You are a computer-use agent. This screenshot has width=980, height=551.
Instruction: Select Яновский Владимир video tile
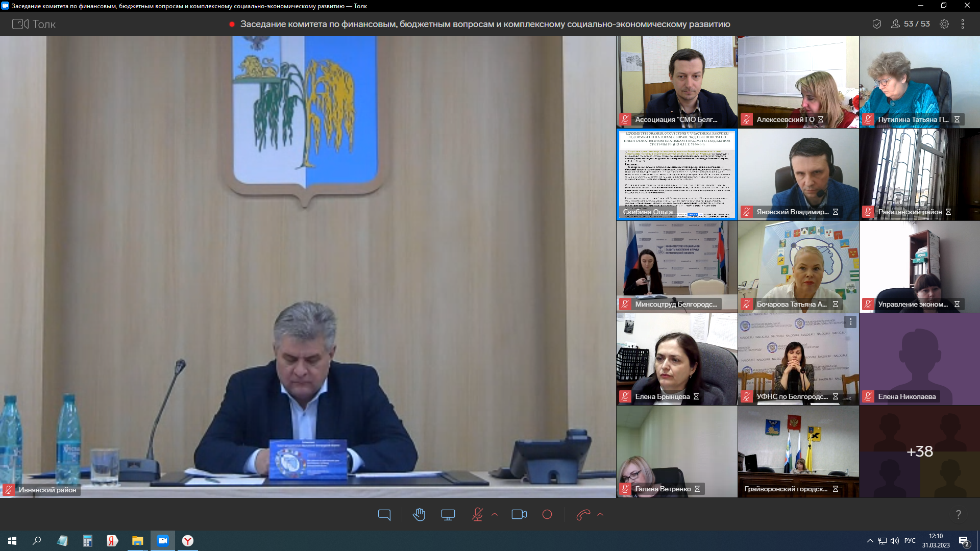[798, 174]
